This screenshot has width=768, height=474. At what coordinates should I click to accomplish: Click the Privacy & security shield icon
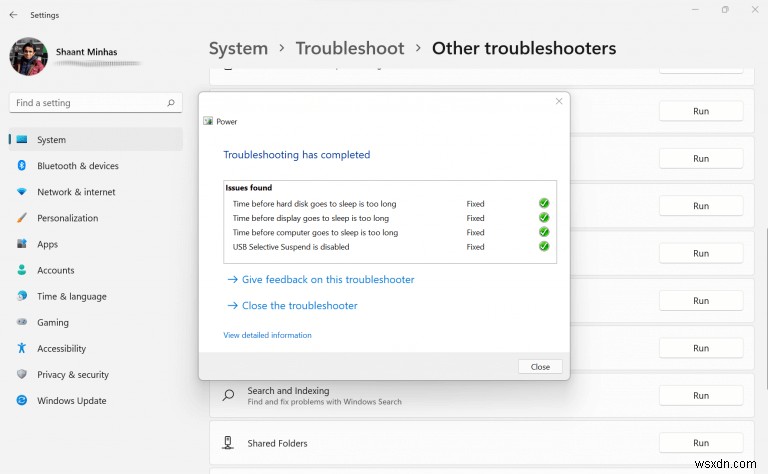(x=21, y=375)
